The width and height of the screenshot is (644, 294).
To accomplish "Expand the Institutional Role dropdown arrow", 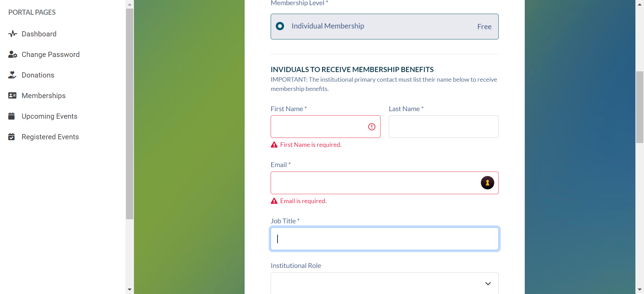I will click(x=488, y=284).
